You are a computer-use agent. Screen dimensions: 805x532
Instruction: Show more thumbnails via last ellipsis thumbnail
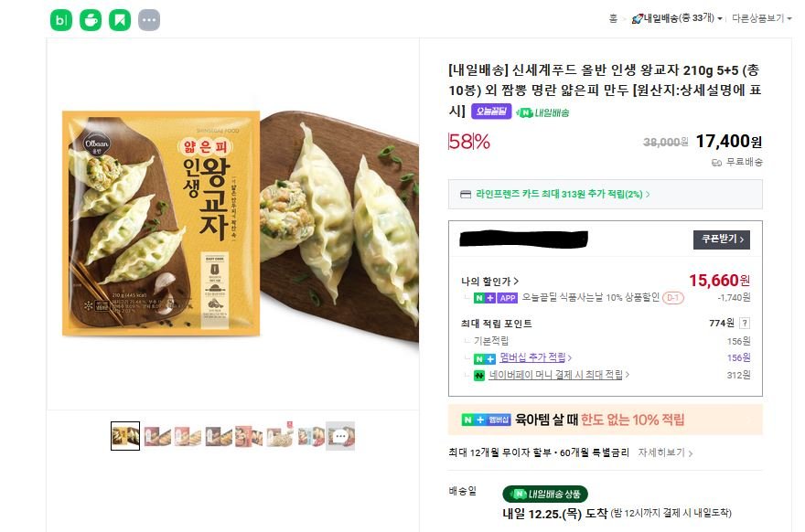340,436
